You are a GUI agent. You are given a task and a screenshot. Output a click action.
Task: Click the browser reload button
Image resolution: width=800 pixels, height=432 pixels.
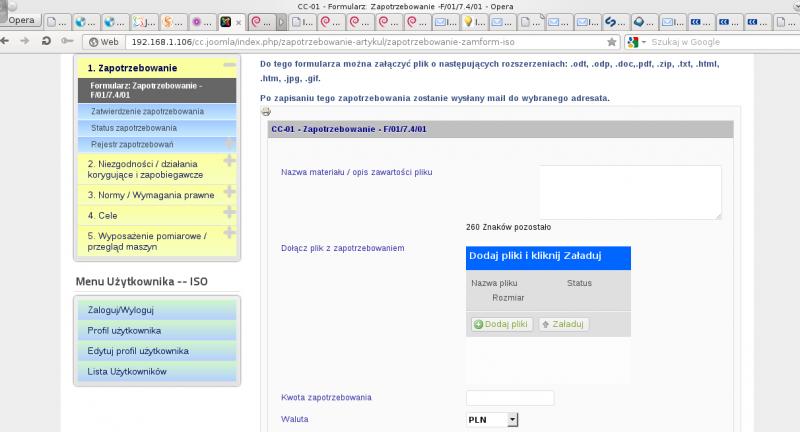point(47,41)
